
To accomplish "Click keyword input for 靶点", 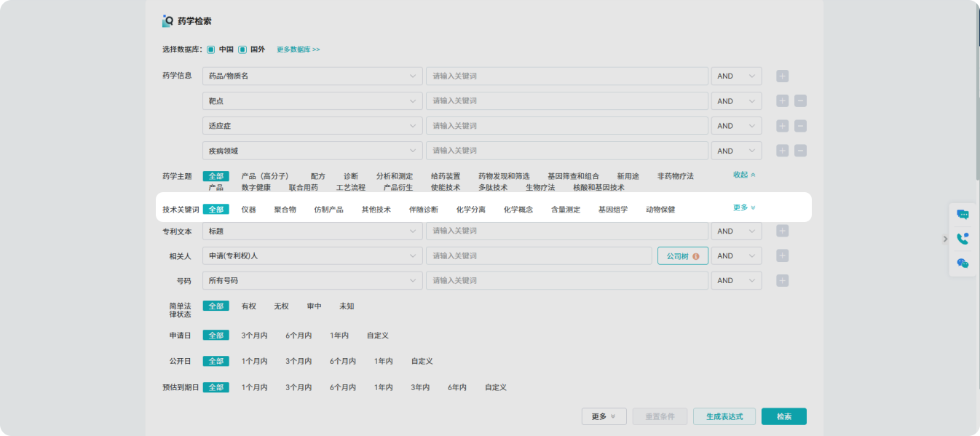I will coord(567,101).
